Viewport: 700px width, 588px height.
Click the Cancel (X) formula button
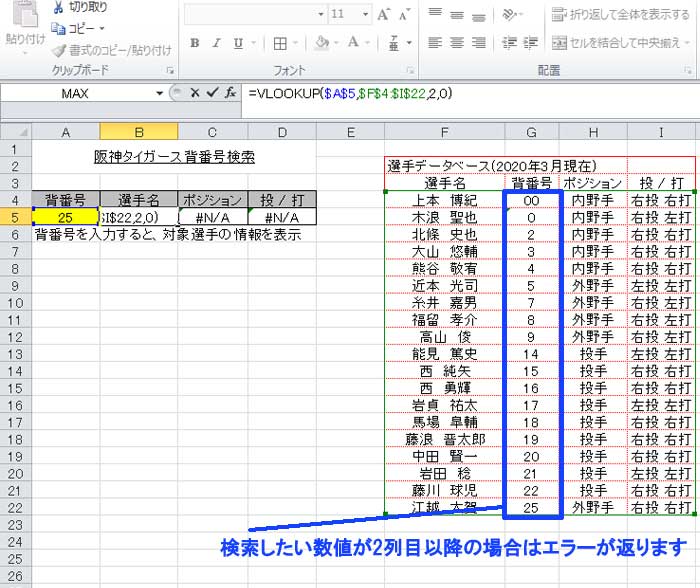pos(194,93)
